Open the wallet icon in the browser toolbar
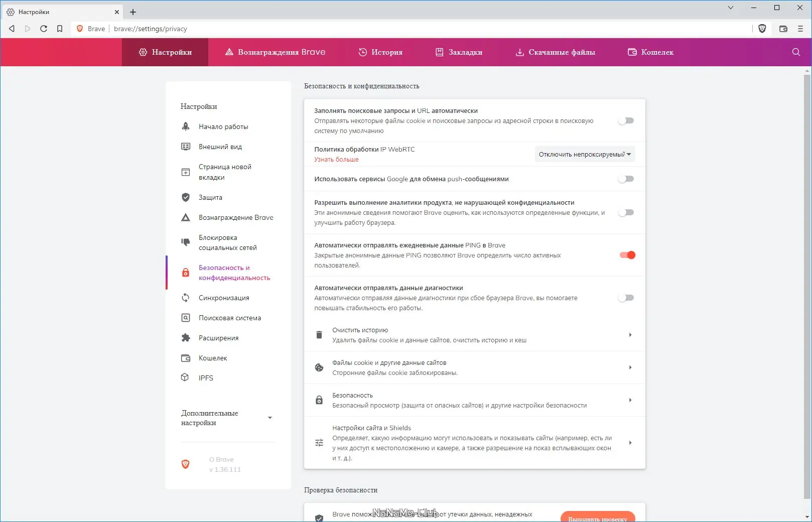The width and height of the screenshot is (812, 522). tap(783, 29)
